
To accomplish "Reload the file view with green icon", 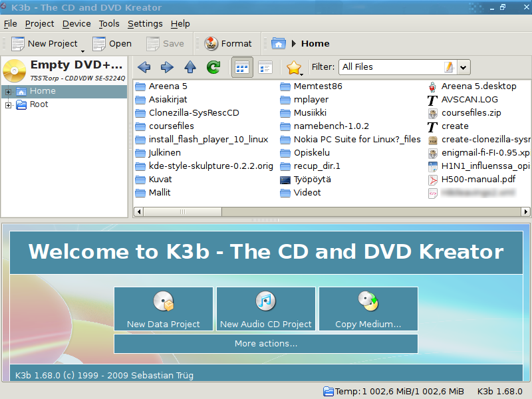I will click(213, 67).
